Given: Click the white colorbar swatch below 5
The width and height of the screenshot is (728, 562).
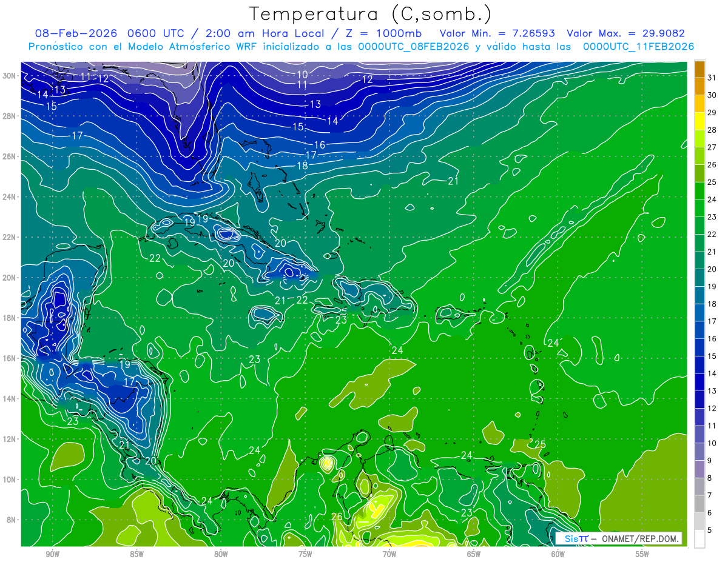Looking at the screenshot, I should [699, 539].
